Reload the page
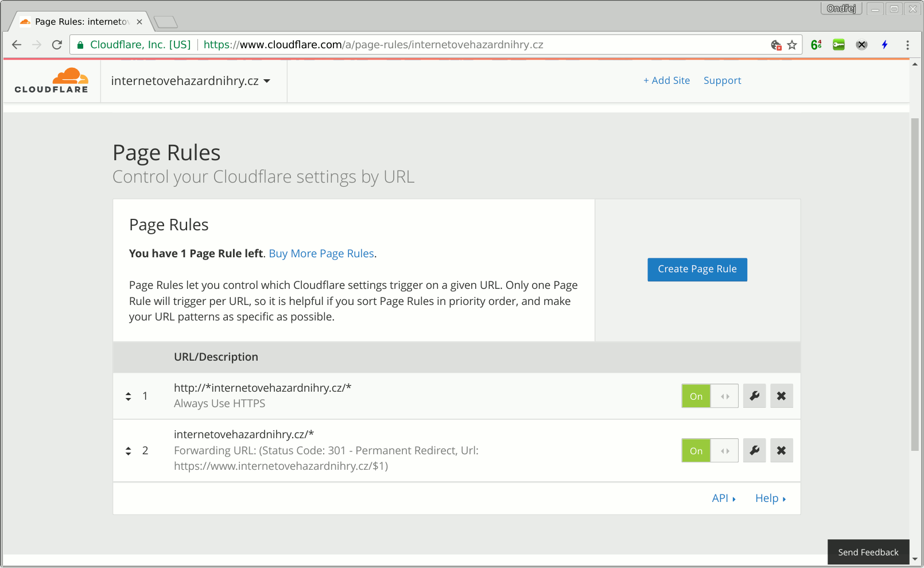This screenshot has width=924, height=568. point(57,45)
